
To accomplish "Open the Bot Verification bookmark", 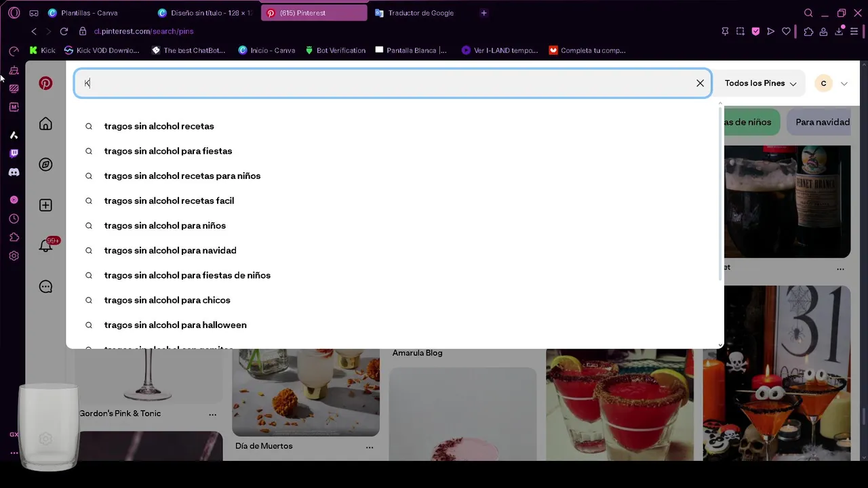I will (x=336, y=50).
